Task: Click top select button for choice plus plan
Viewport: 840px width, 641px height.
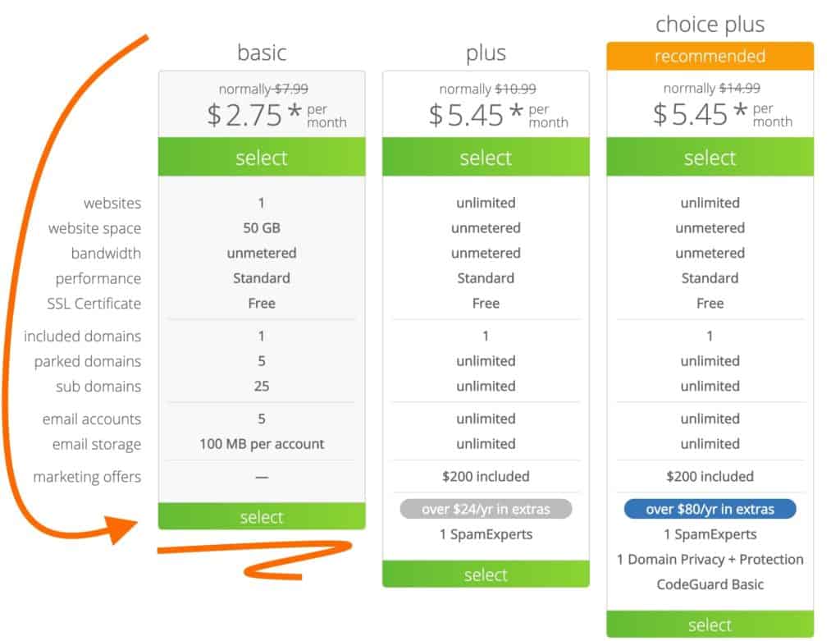Action: coord(710,157)
